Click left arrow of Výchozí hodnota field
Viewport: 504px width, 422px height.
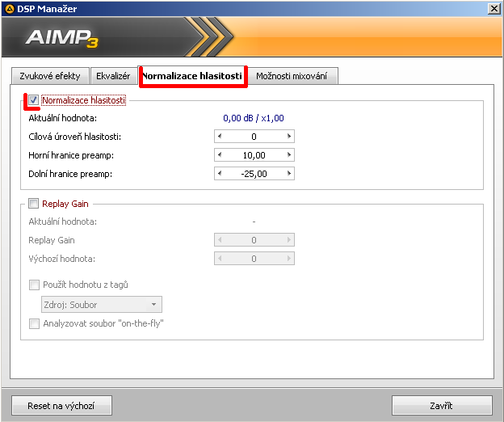coord(220,258)
